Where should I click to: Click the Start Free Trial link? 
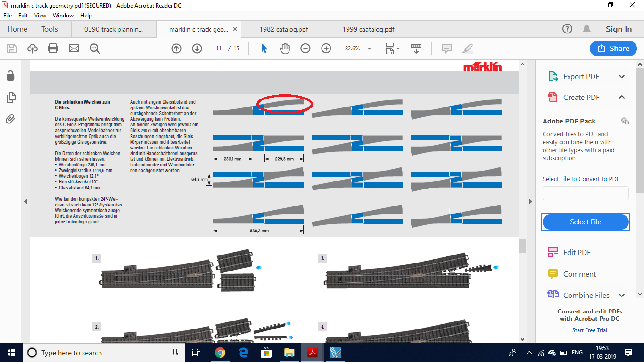pyautogui.click(x=589, y=330)
